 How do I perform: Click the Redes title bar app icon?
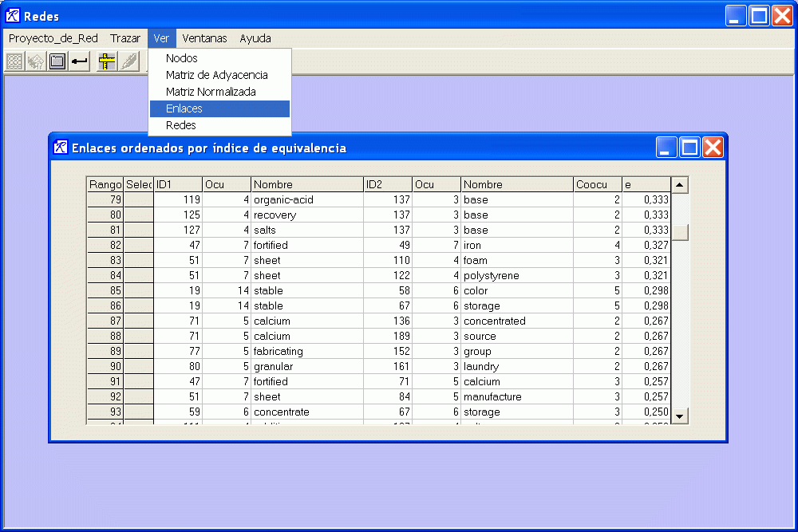tap(13, 16)
